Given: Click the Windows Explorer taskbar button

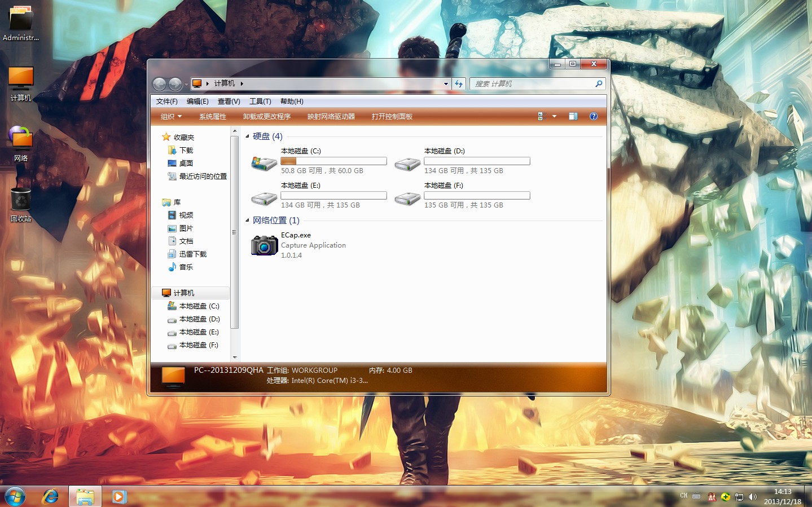Looking at the screenshot, I should [x=85, y=496].
